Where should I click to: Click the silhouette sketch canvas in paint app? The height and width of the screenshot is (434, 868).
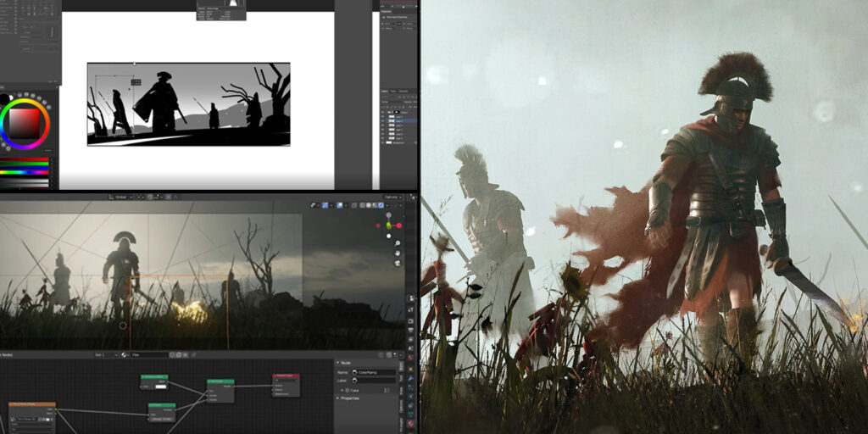coord(189,104)
